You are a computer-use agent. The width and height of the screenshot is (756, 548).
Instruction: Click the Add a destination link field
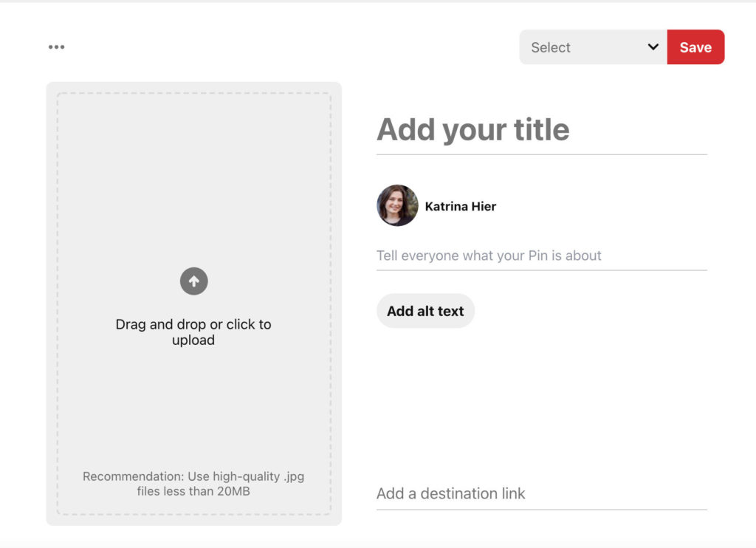[x=541, y=493]
